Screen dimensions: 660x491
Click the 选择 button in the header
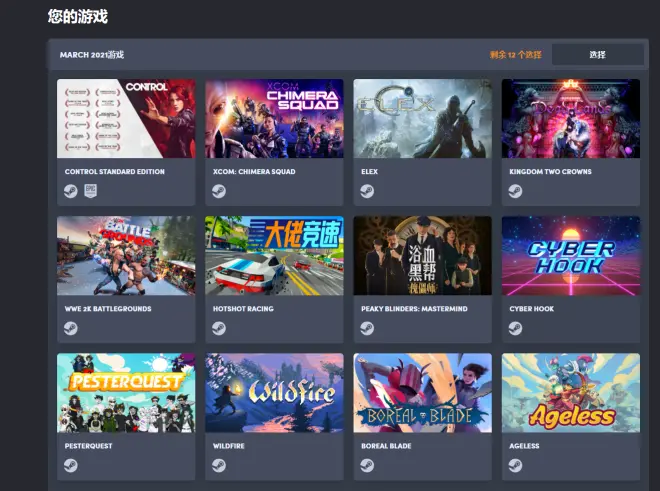pos(597,55)
